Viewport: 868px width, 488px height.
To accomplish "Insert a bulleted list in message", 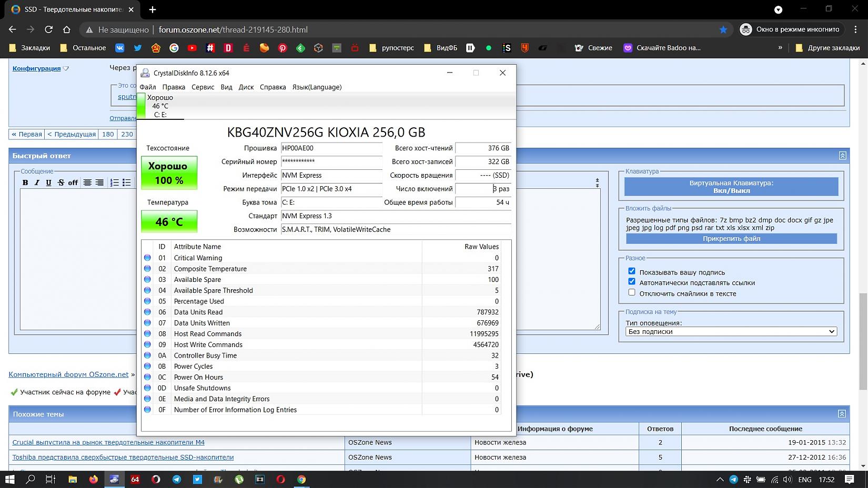I will [126, 182].
